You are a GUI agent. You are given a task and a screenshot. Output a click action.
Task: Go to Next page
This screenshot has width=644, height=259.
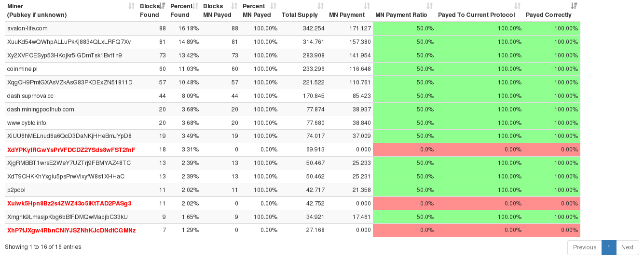click(627, 247)
